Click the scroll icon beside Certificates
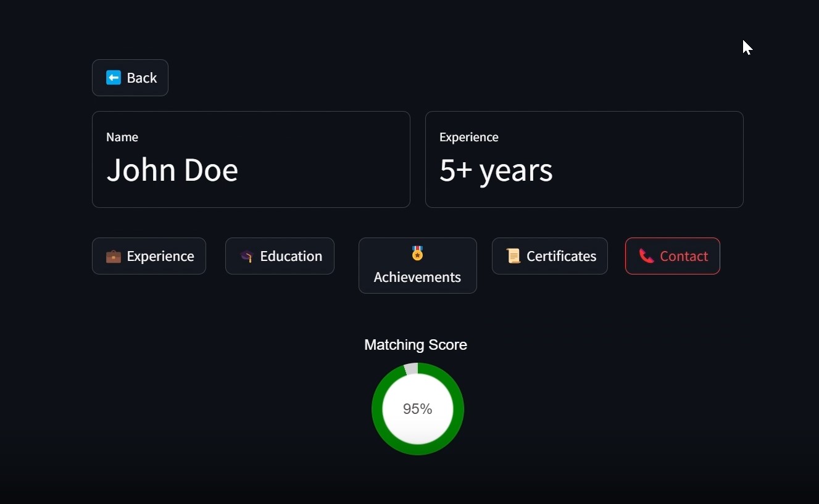Image resolution: width=819 pixels, height=504 pixels. [513, 256]
